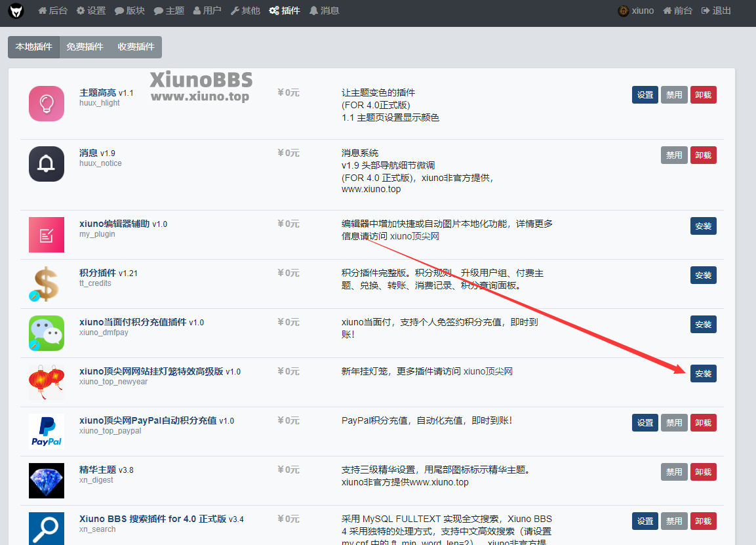This screenshot has height=545, width=756.
Task: Click the Xiuno logo icon in the top bar
Action: [x=16, y=10]
